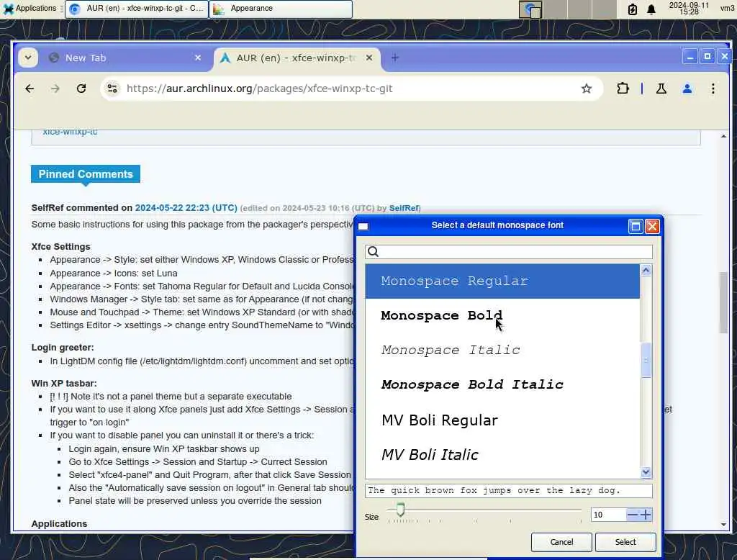
Task: Close the monospace font dialog
Action: pos(652,227)
